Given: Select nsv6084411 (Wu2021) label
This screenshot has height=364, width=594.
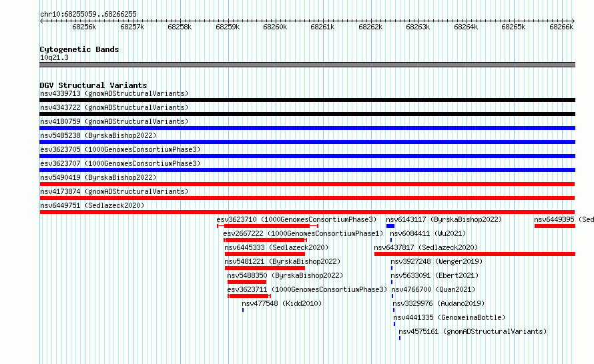Looking at the screenshot, I should [428, 233].
